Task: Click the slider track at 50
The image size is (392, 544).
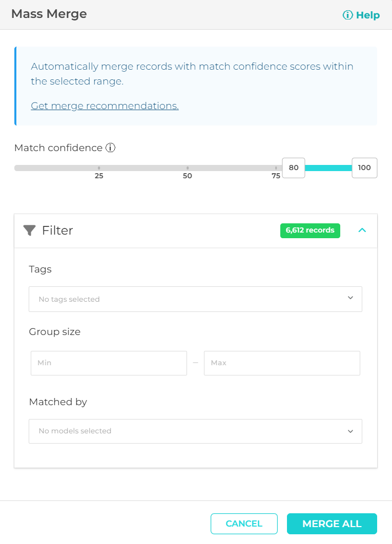Action: (188, 168)
